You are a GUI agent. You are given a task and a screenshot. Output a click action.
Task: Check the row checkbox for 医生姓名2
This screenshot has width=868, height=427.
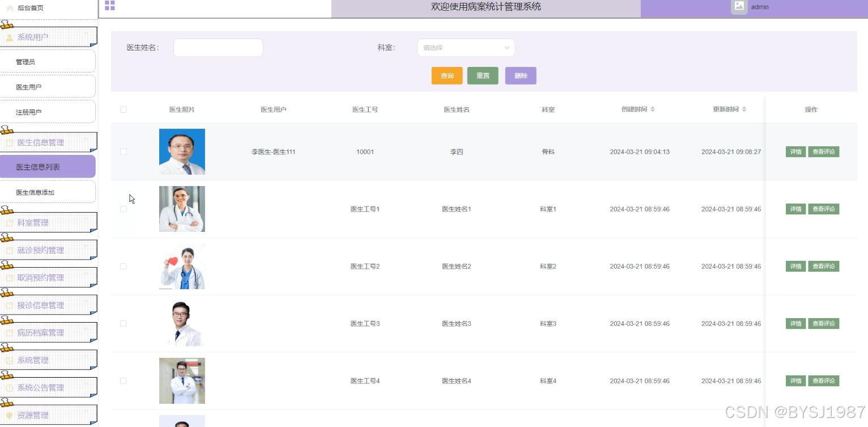(124, 267)
